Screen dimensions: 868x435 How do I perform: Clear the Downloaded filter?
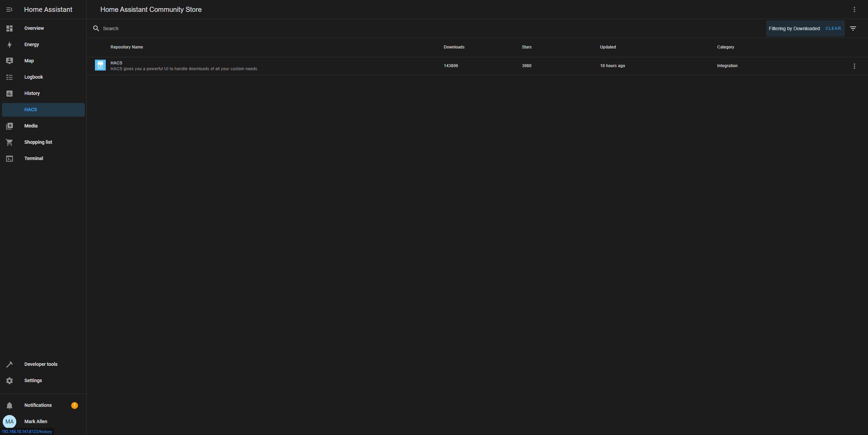(x=833, y=28)
